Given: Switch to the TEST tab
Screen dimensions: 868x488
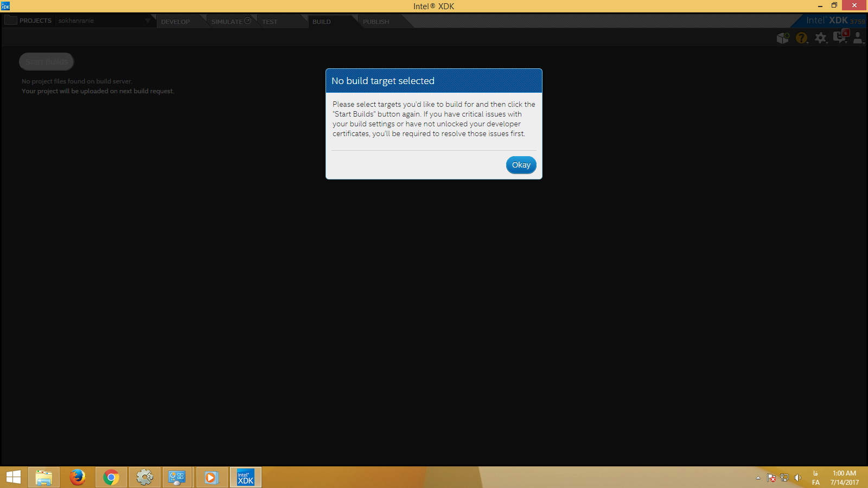Looking at the screenshot, I should 270,22.
